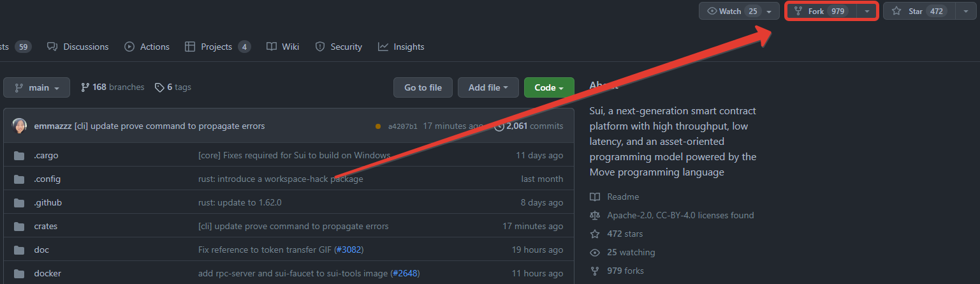Open pull request #2648 link
This screenshot has height=284, width=980.
[405, 273]
